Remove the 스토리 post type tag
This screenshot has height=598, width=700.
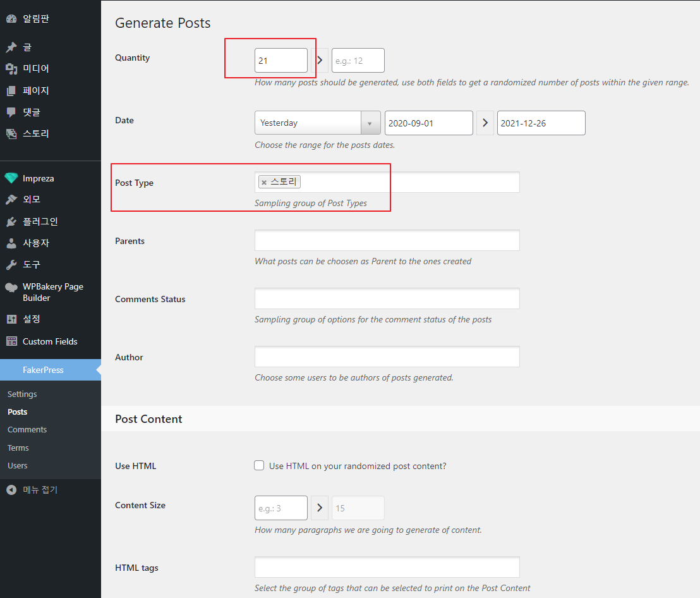(x=264, y=182)
